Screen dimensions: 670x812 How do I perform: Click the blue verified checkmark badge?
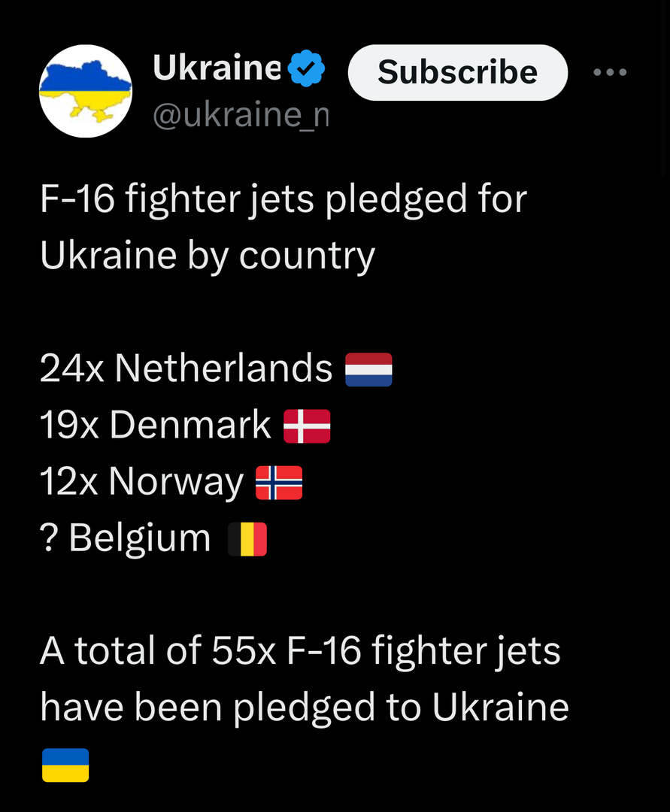tap(308, 70)
